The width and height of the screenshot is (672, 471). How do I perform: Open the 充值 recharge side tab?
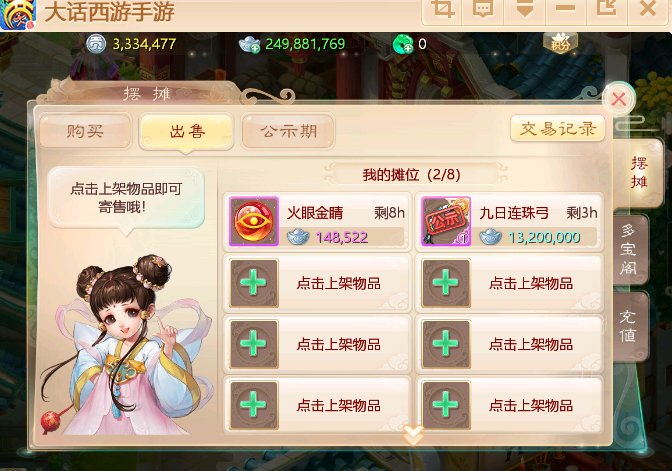tap(629, 326)
